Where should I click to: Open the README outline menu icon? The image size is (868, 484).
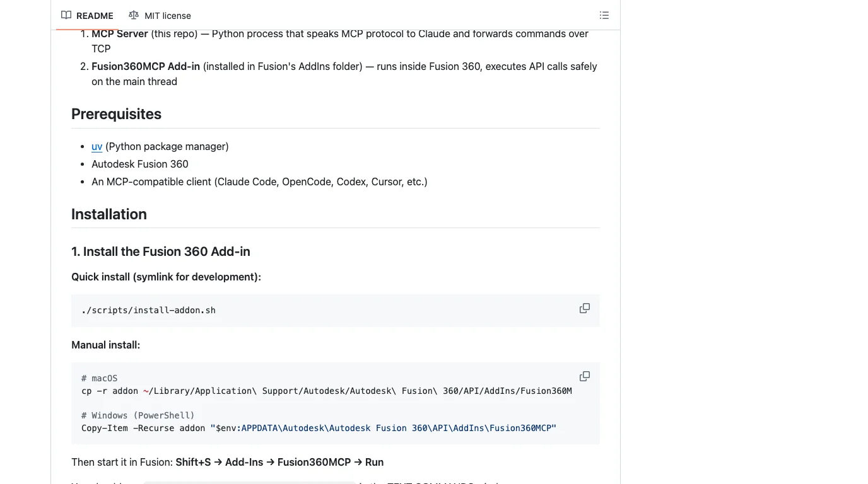(604, 15)
